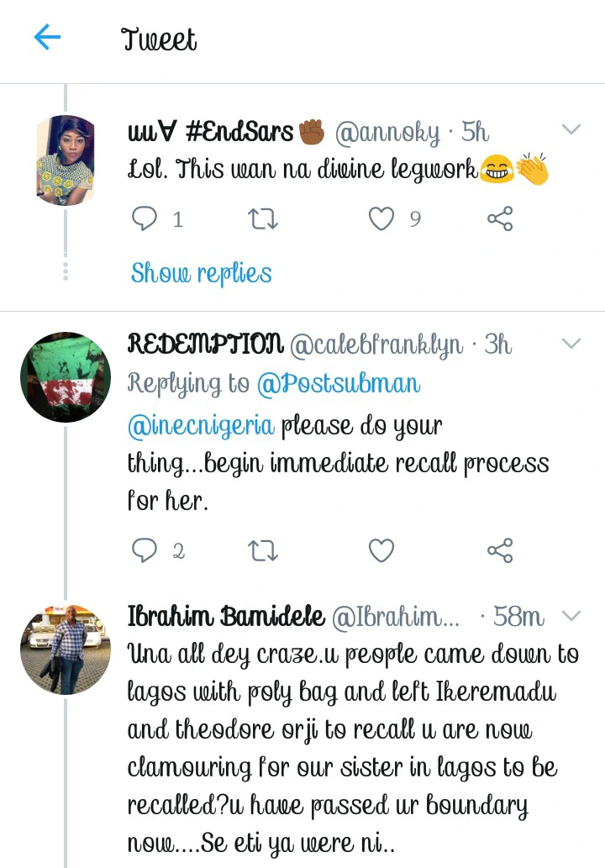The height and width of the screenshot is (868, 605).
Task: Expand the Show replies link
Action: coord(201,273)
